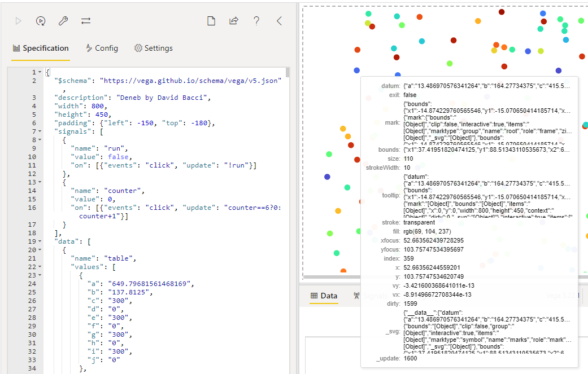This screenshot has height=374, width=588.
Task: Click the tooltip exit value false
Action: pyautogui.click(x=410, y=95)
